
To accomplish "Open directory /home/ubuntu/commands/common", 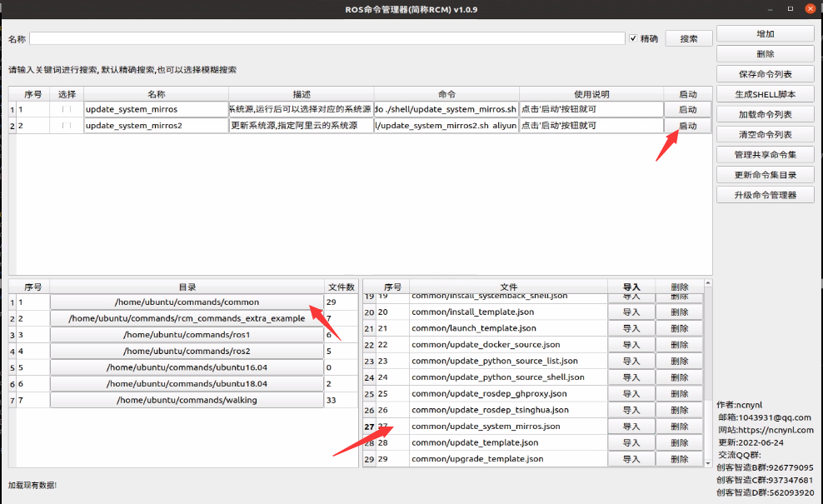I will point(187,302).
